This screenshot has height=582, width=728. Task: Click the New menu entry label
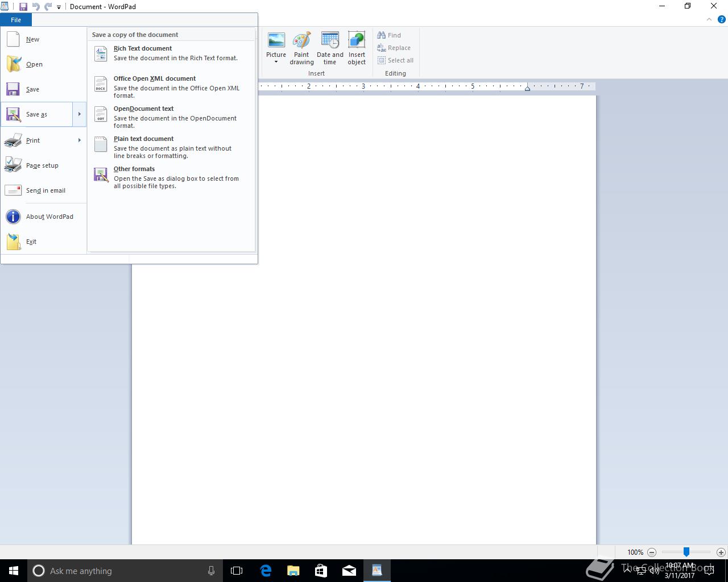click(x=32, y=39)
